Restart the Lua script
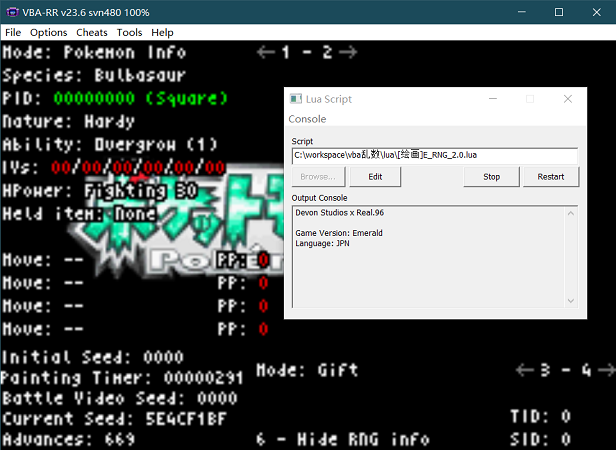Screen dimensions: 616x450 (x=550, y=177)
